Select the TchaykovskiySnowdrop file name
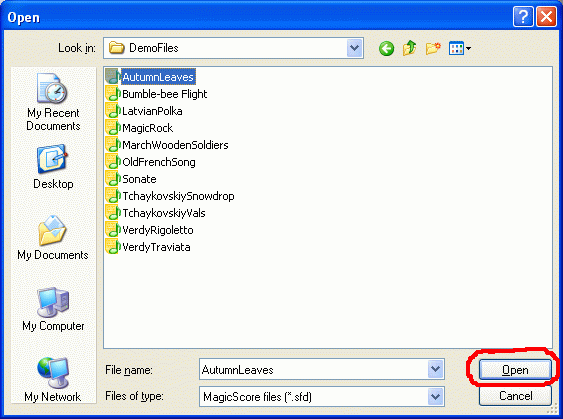The image size is (563, 419). pyautogui.click(x=178, y=196)
